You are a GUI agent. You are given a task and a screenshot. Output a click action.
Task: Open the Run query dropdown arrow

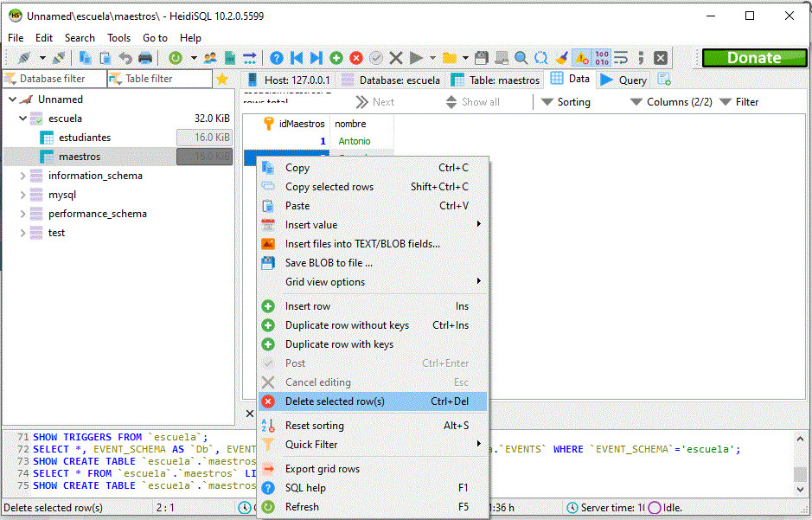click(x=432, y=58)
